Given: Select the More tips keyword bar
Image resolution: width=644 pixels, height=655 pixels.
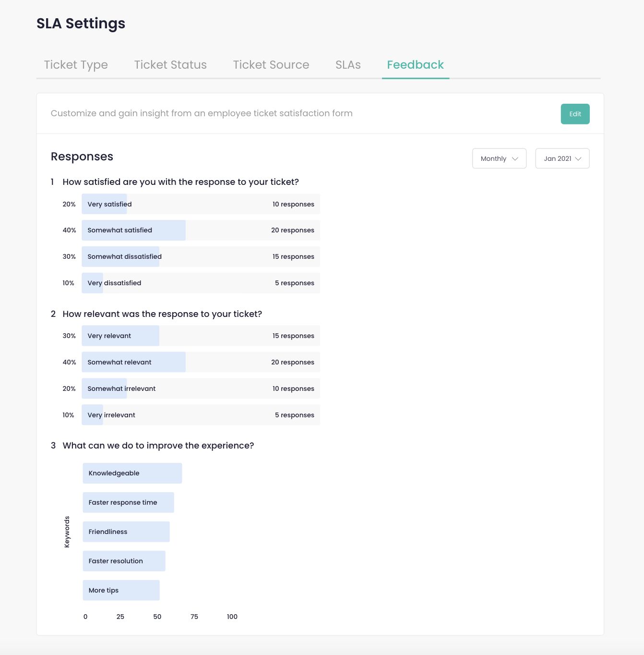Looking at the screenshot, I should tap(121, 591).
